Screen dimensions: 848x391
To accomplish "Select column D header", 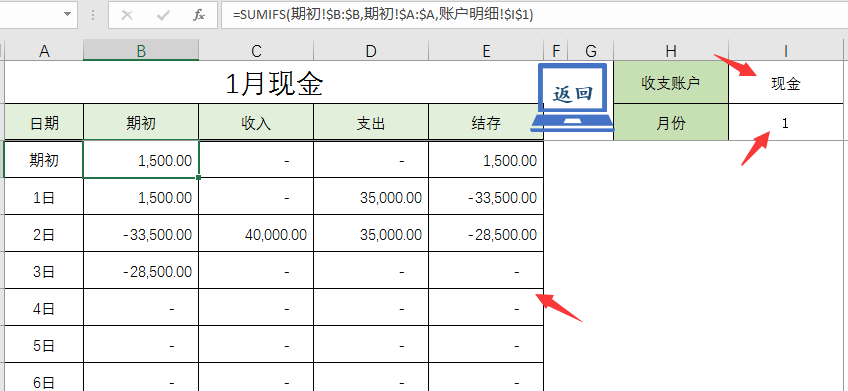I will [371, 51].
